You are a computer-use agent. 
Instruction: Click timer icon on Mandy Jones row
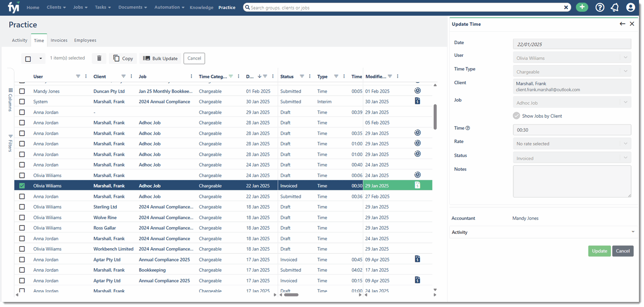[417, 91]
